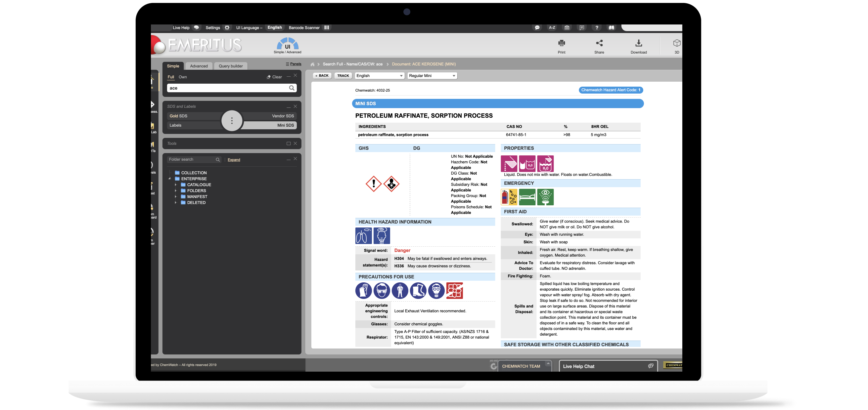Maximize the Tools panel

pos(289,143)
